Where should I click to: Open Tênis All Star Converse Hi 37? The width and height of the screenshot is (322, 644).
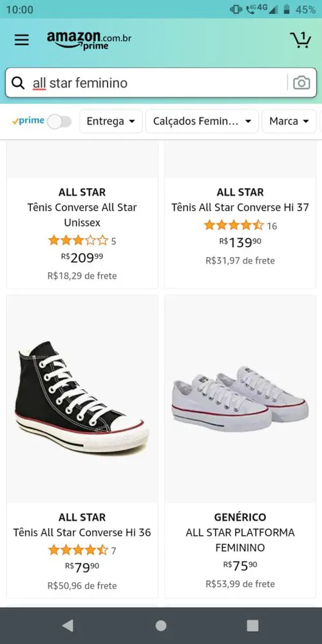[x=240, y=207]
